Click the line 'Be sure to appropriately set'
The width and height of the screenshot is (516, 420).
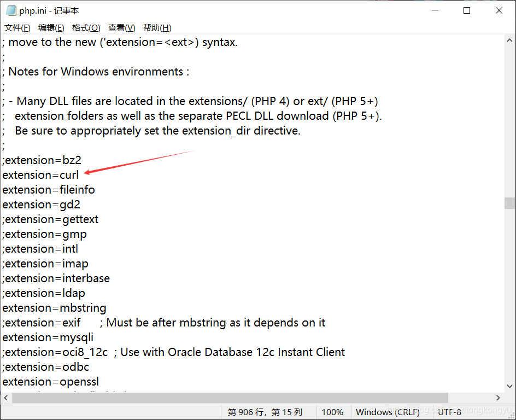(x=151, y=131)
